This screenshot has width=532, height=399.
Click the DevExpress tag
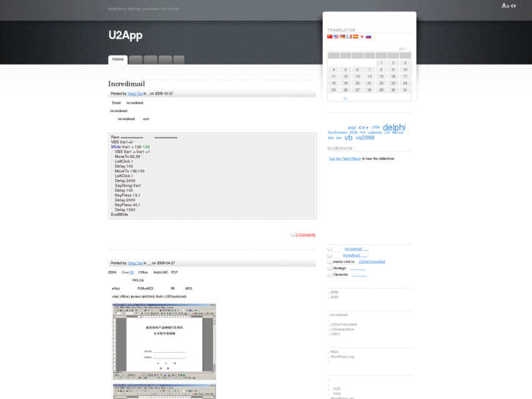(x=337, y=133)
